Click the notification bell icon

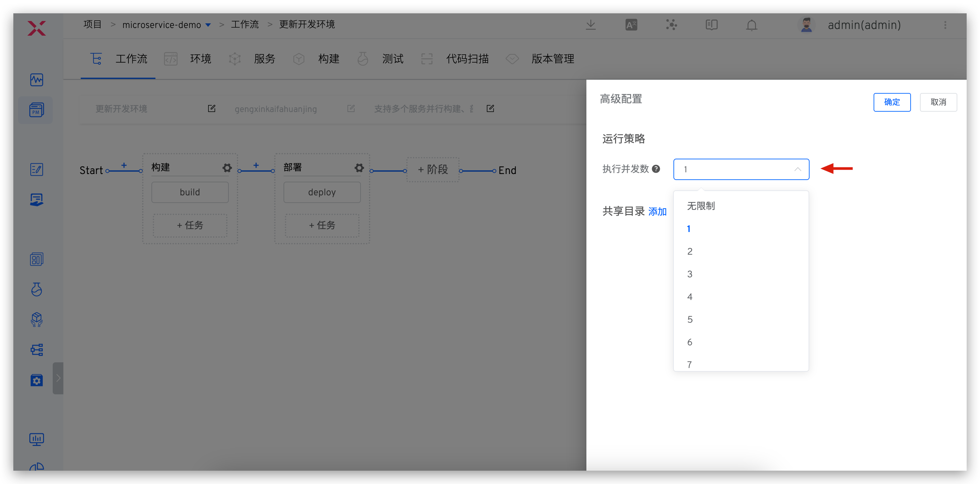pyautogui.click(x=752, y=25)
